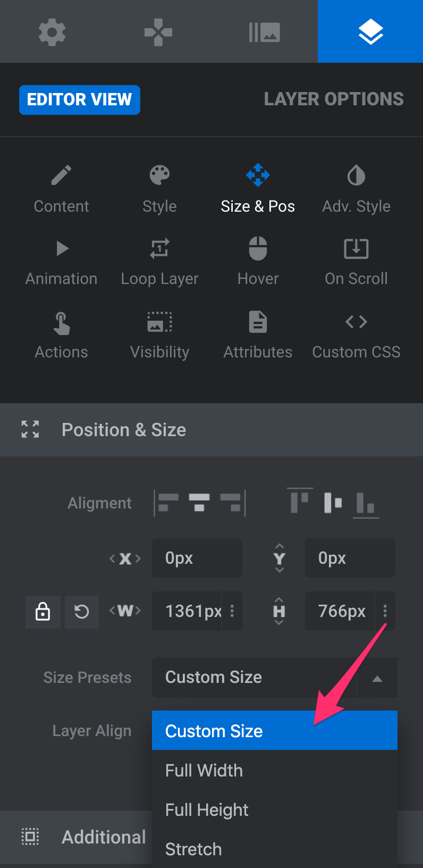Image resolution: width=423 pixels, height=868 pixels.
Task: Click the Editor View button
Action: click(80, 99)
